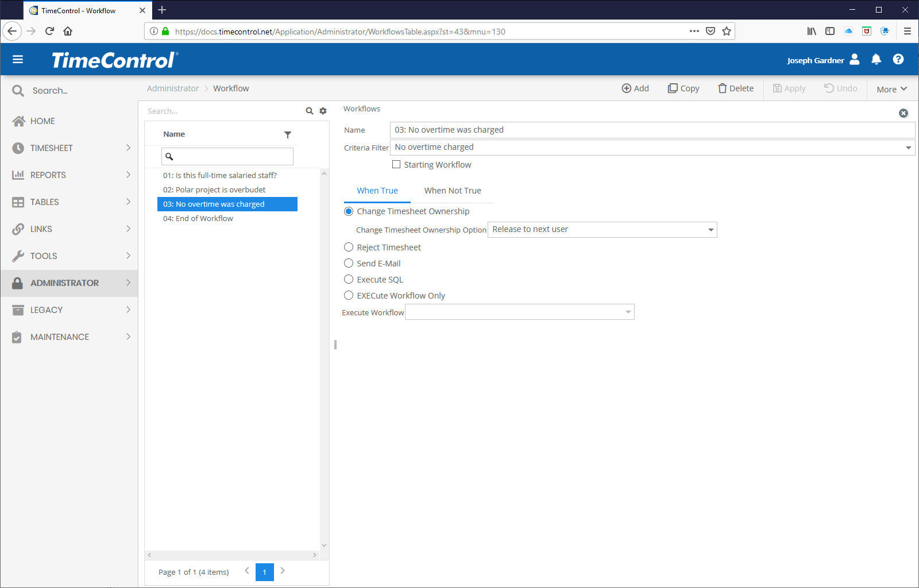Select the EXECute Workflow Only radio button
The width and height of the screenshot is (919, 588).
point(349,296)
